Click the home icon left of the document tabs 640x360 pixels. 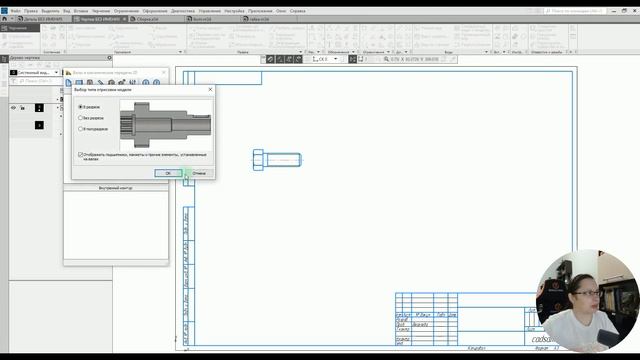tap(4, 19)
